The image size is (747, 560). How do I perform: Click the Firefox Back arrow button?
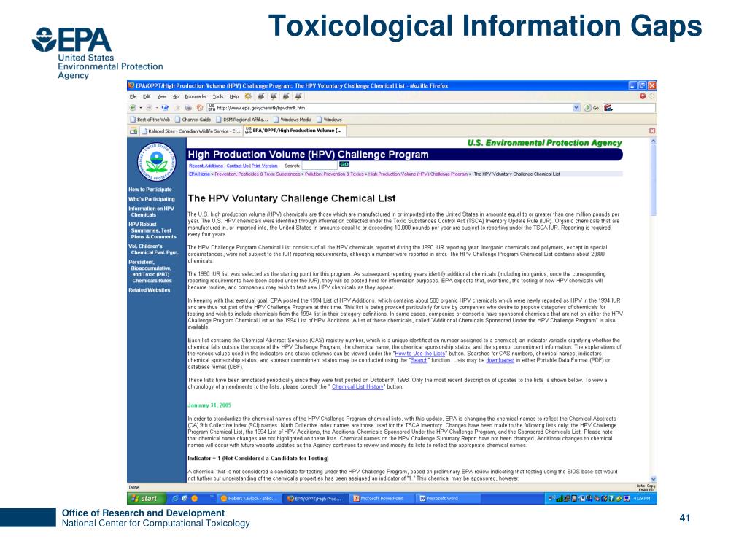click(x=133, y=108)
